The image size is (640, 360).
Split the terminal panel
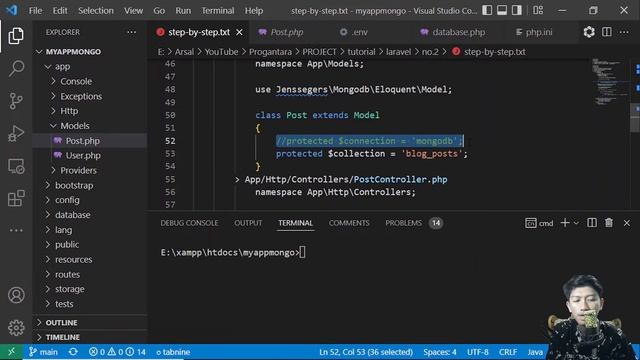(x=592, y=223)
